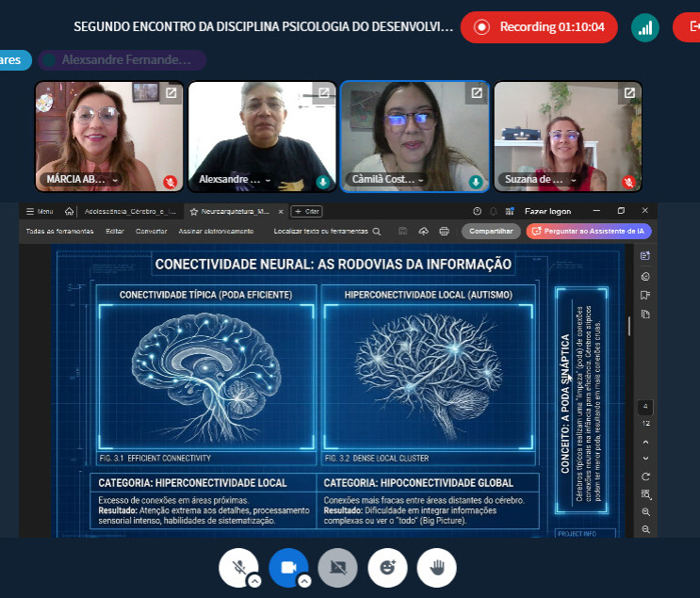Expand microphone audio options chevron
Viewport: 700px width, 598px height.
pyautogui.click(x=254, y=581)
